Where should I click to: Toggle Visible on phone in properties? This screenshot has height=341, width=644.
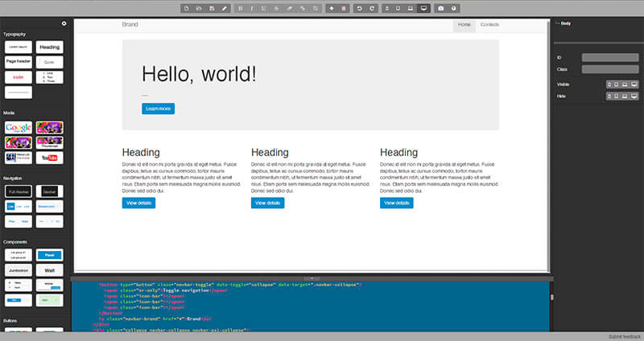[609, 84]
